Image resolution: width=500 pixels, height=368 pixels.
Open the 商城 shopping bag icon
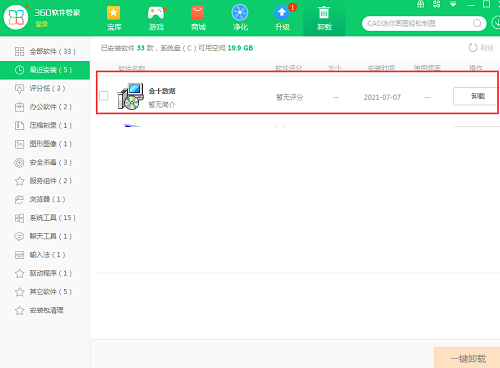point(198,13)
